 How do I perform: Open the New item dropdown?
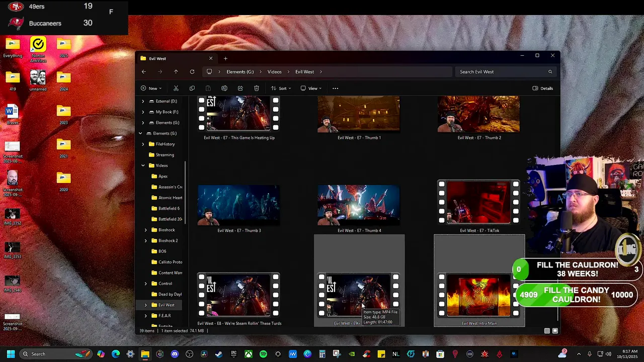151,88
